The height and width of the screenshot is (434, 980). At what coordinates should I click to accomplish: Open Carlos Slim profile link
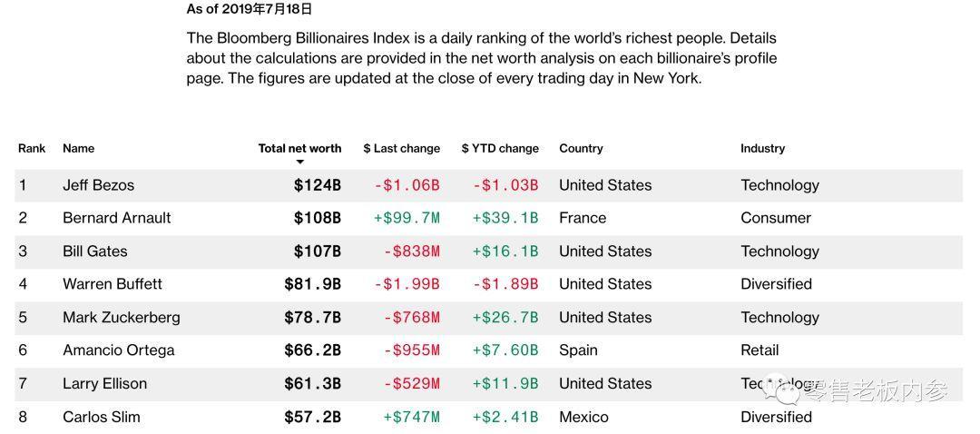tap(102, 418)
